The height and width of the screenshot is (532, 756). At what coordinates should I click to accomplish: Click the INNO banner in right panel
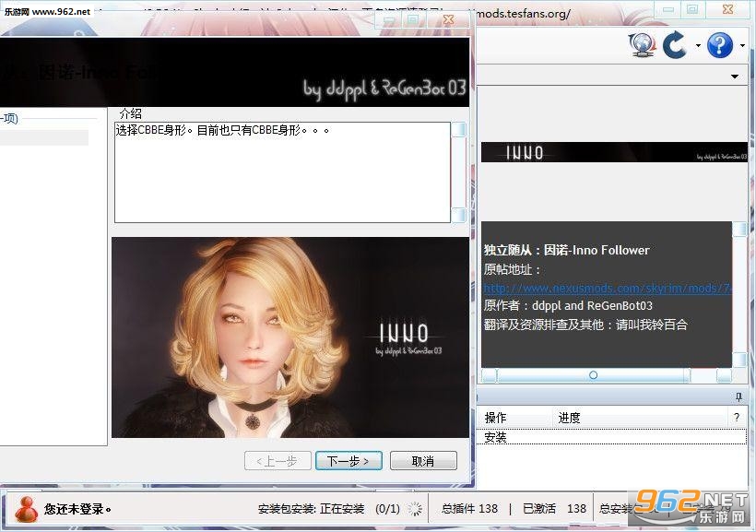click(614, 152)
